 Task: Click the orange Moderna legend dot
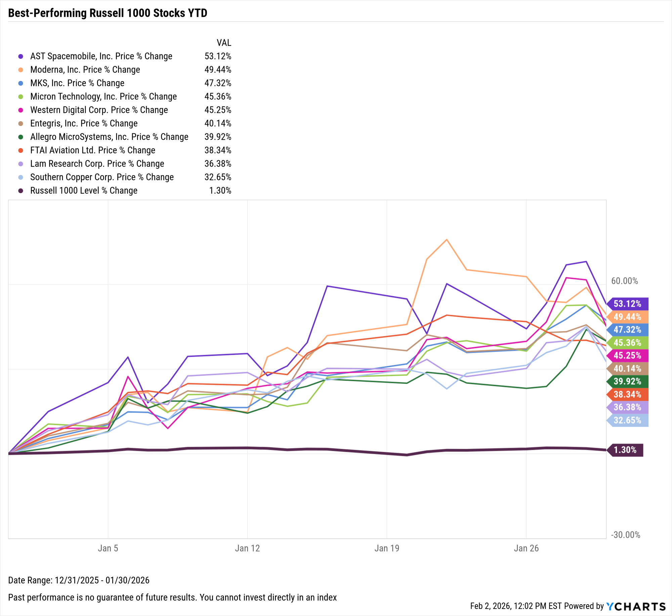tap(21, 70)
